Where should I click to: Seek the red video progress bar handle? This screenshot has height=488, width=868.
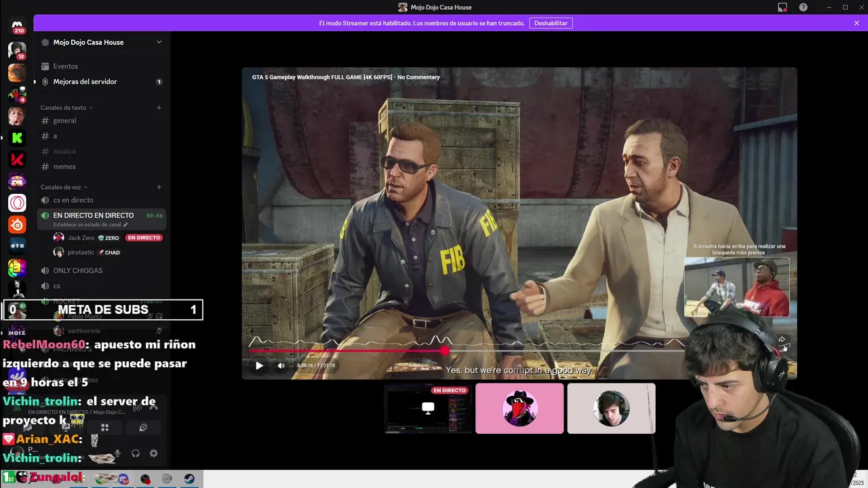coord(445,350)
